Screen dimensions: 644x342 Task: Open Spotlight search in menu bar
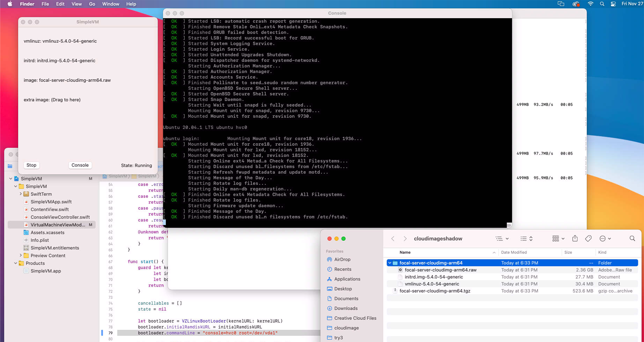coord(602,4)
